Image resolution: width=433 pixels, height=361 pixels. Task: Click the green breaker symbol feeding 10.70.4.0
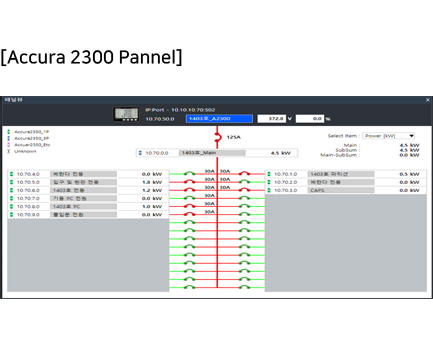click(x=190, y=173)
